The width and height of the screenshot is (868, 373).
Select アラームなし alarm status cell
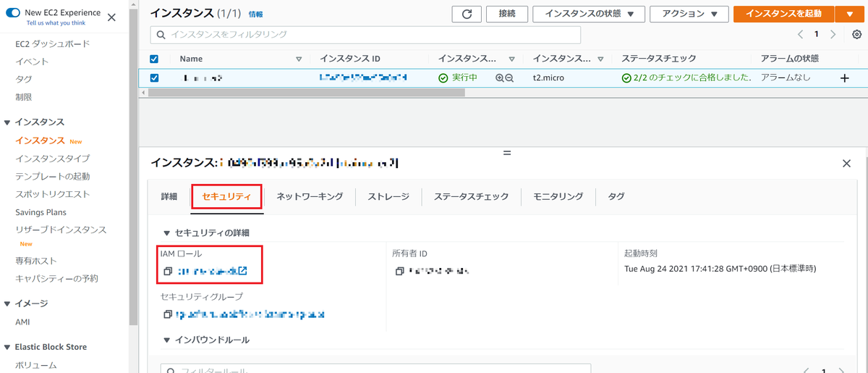786,77
